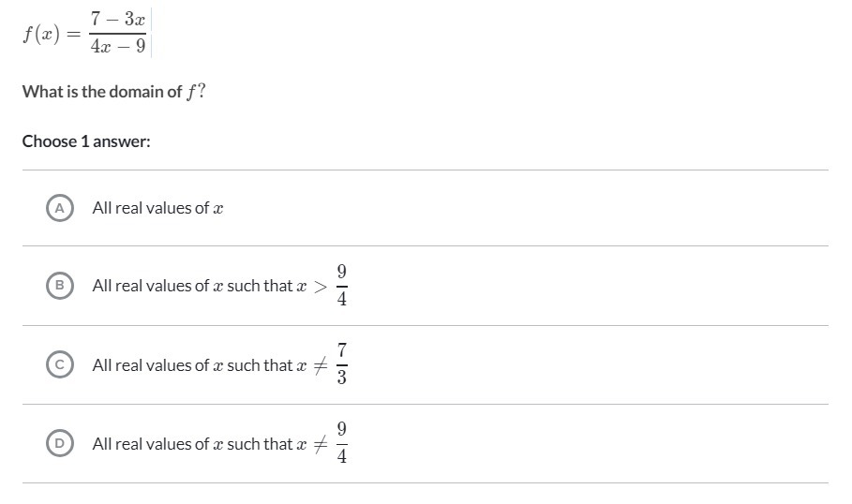Screen dimensions: 852x504
Task: Choose answer text with x ≠ 7/3
Action: tap(220, 364)
